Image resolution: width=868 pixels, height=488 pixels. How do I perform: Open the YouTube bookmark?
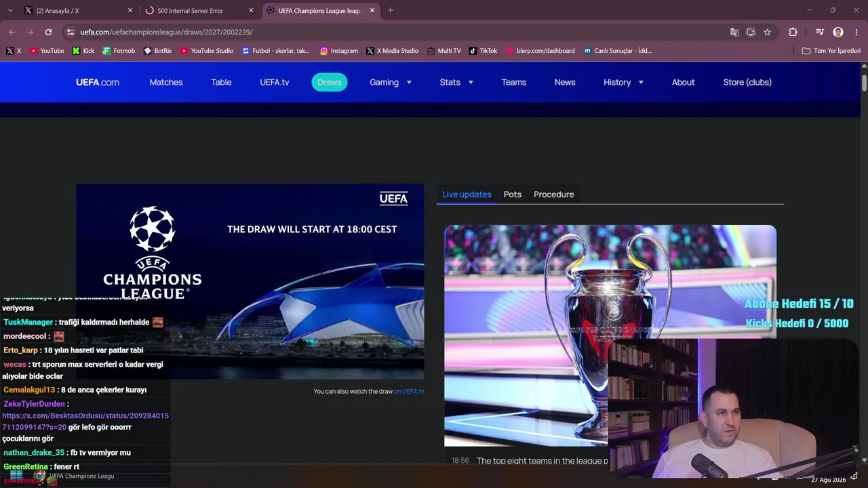coord(47,51)
